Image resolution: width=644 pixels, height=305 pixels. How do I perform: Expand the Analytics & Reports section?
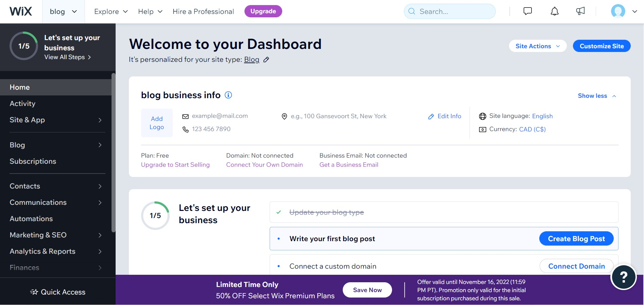[56, 251]
